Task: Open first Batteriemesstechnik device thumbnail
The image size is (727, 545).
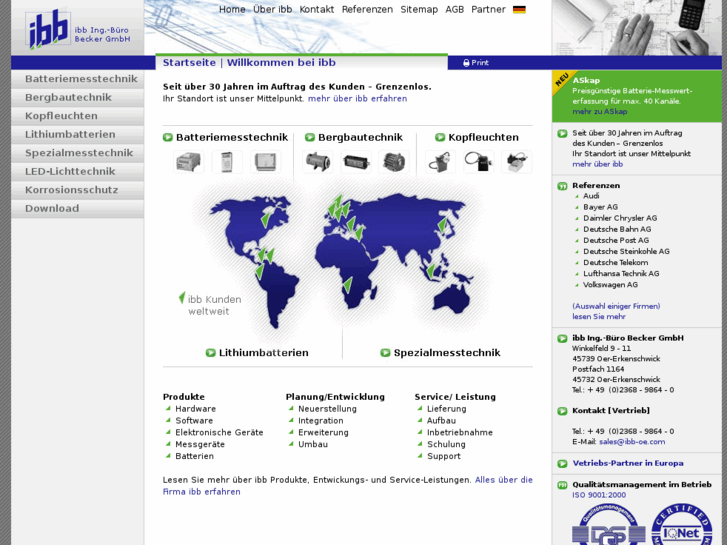Action: tap(189, 162)
